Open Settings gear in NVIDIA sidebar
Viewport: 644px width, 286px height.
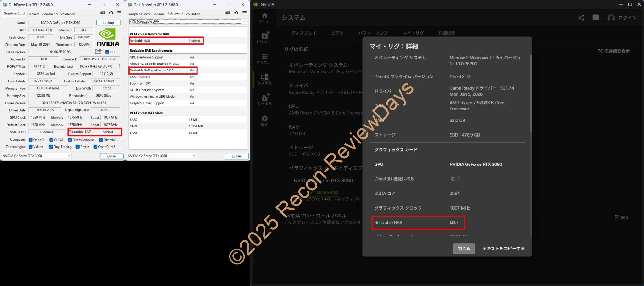pos(264,120)
